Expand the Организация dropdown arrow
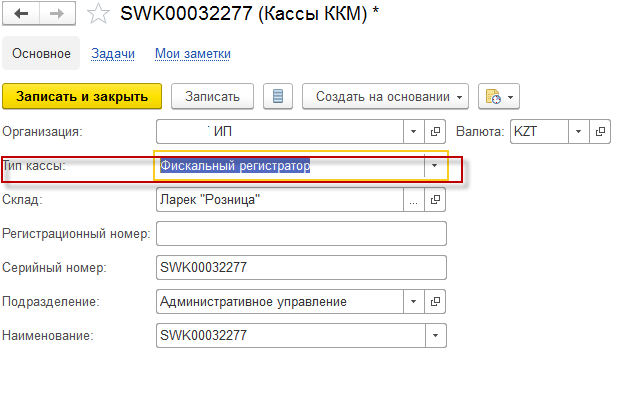 pos(414,132)
